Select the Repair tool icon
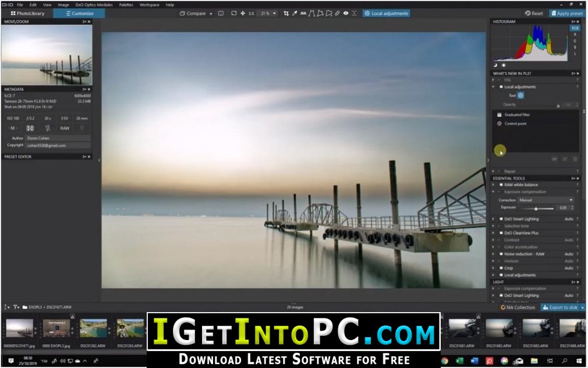 338,13
